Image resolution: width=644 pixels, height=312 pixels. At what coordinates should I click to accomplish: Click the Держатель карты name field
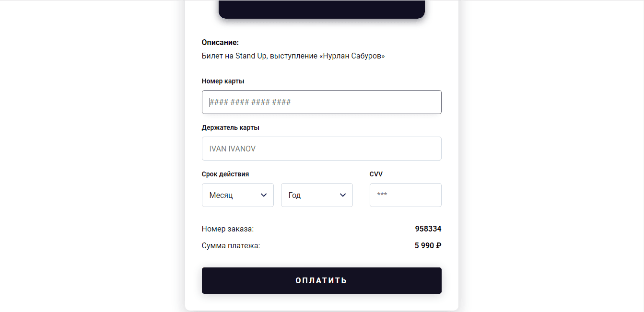click(321, 149)
